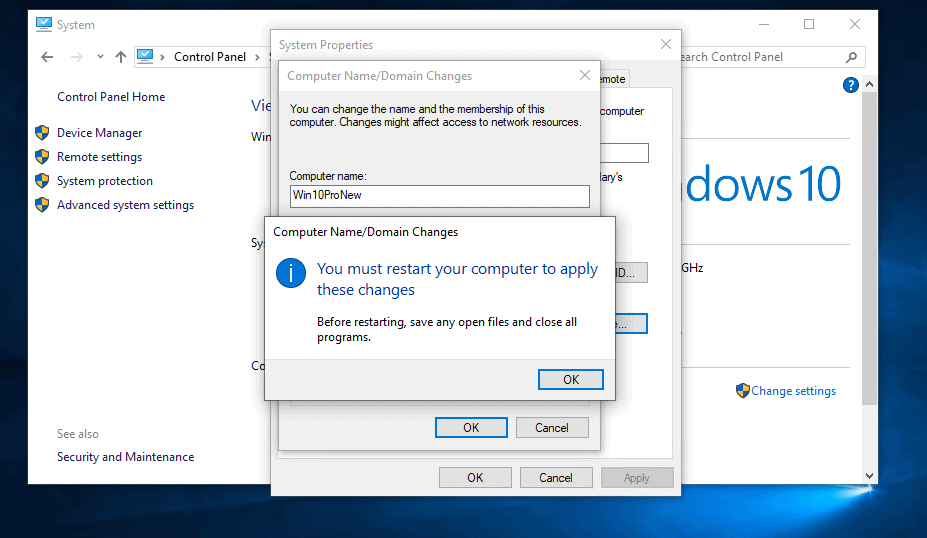927x538 pixels.
Task: Open Security and Maintenance link
Action: [125, 457]
